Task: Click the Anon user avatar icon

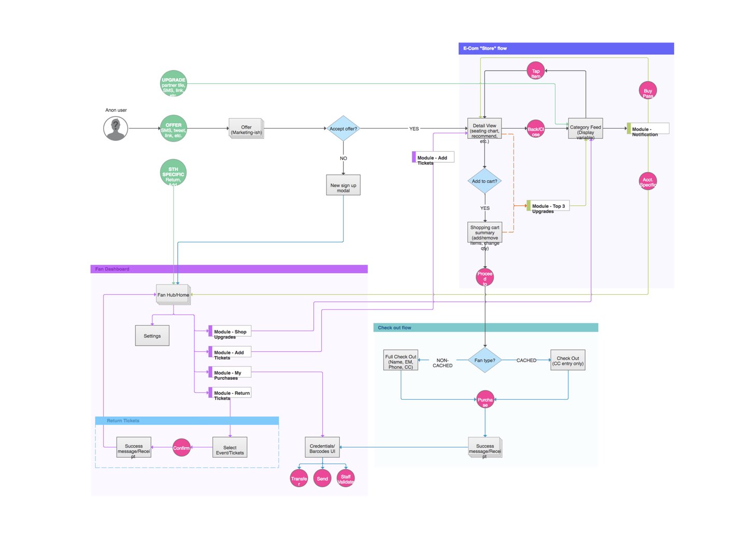Action: click(116, 128)
